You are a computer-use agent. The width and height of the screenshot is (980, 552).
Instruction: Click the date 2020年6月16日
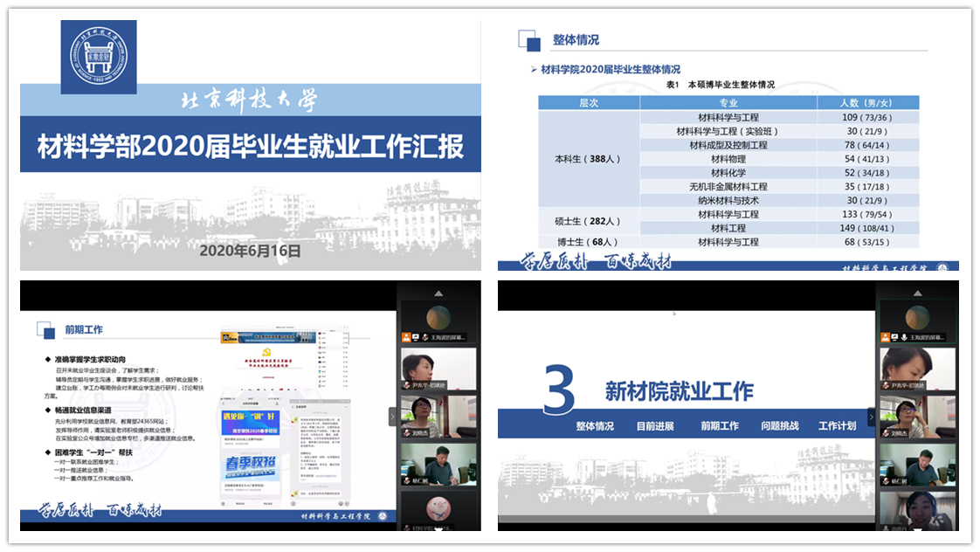(250, 251)
